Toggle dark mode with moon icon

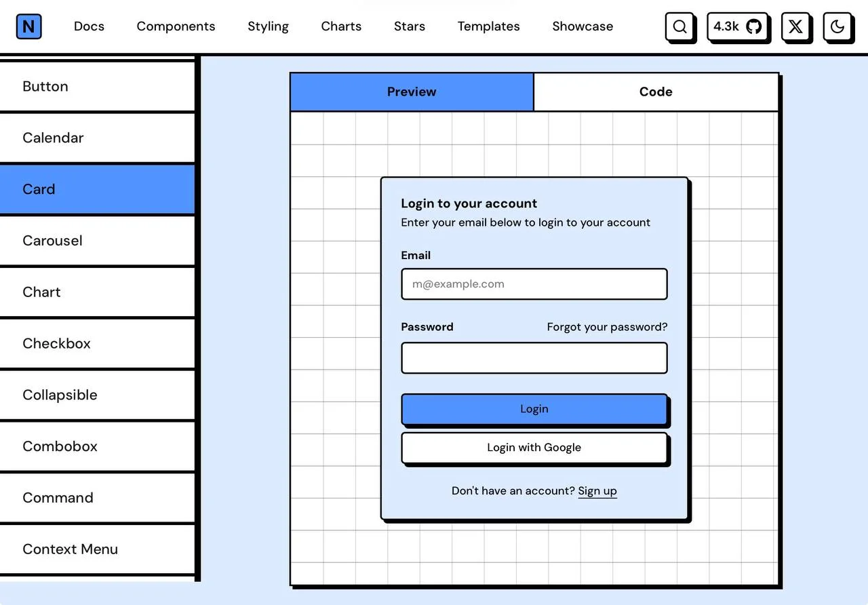837,26
